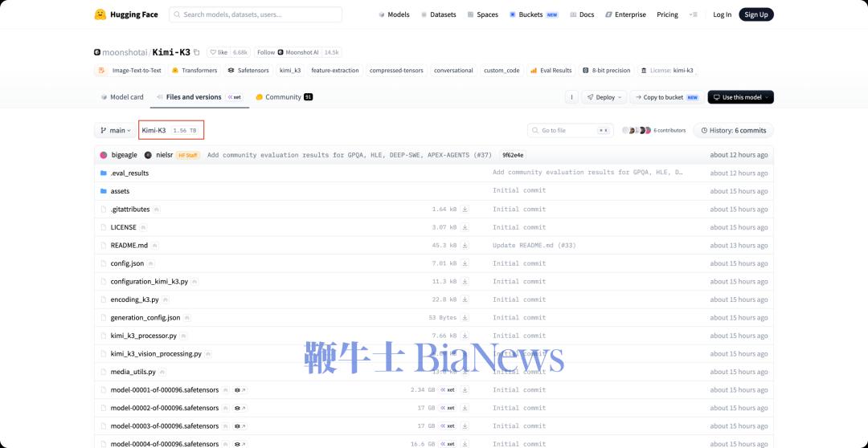Download the config.json file icon

tap(465, 263)
